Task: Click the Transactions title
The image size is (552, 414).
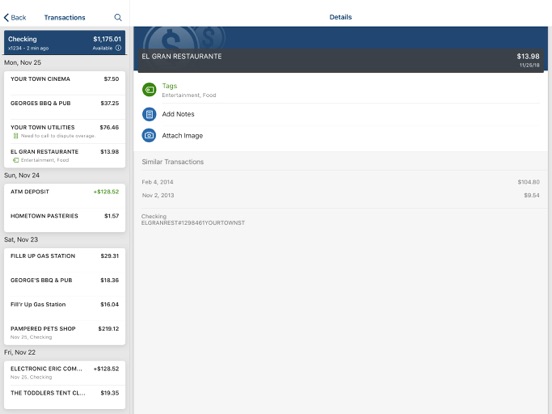Action: click(x=65, y=17)
